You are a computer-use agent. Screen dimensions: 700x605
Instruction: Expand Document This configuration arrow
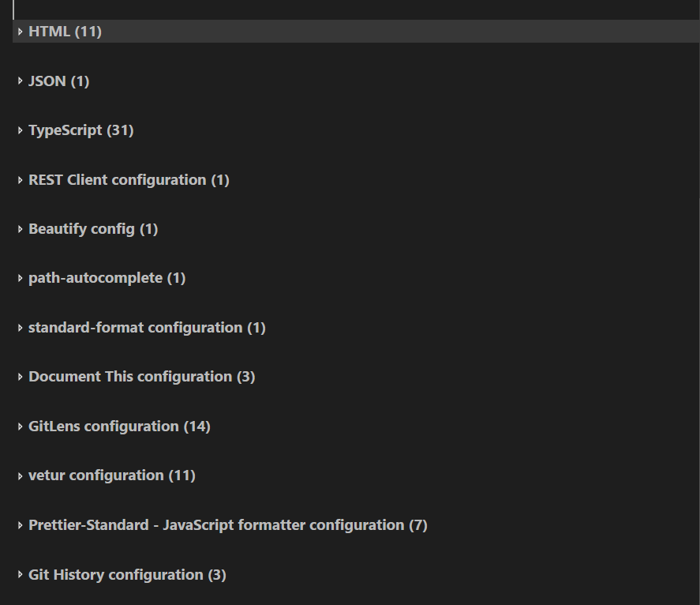(21, 377)
